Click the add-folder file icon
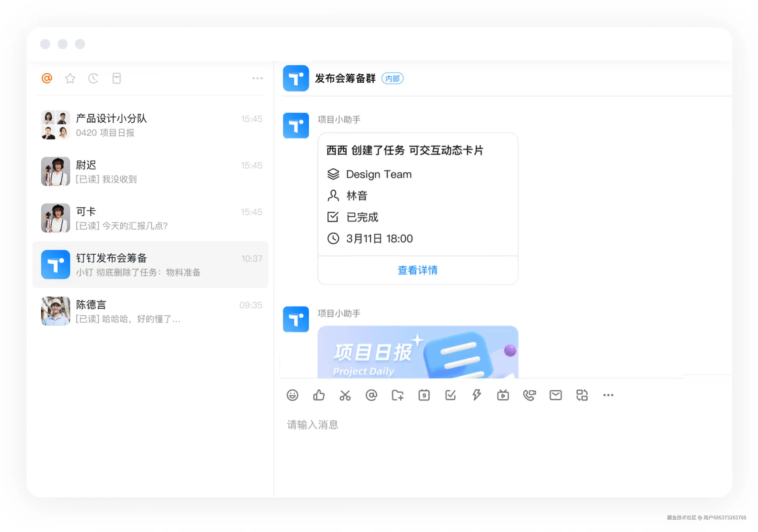 (x=398, y=395)
